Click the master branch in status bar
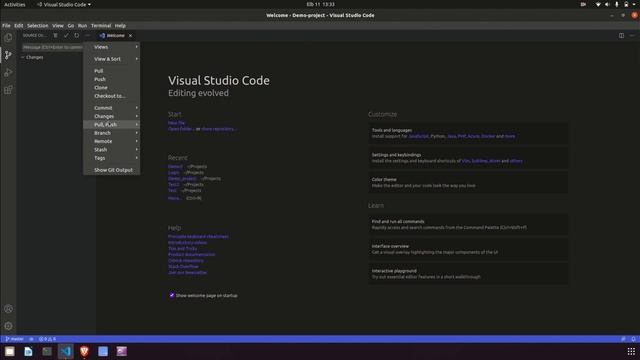640x360 pixels. [14, 339]
